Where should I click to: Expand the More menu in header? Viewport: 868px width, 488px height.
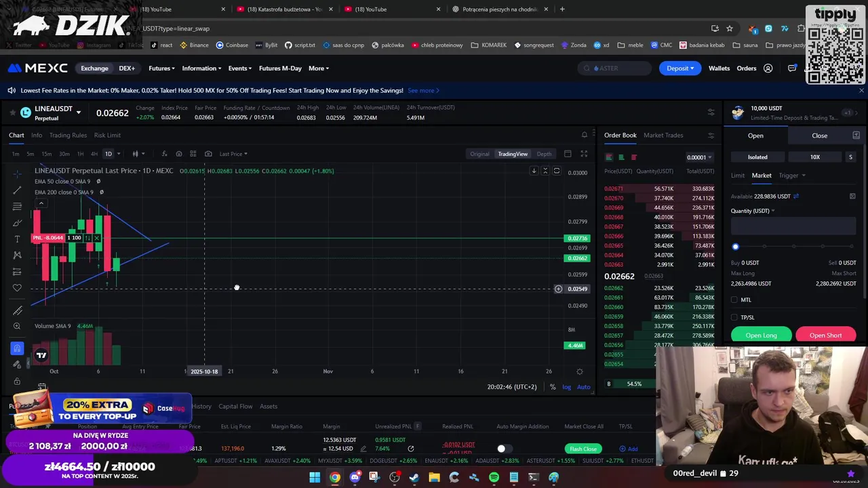pos(319,68)
